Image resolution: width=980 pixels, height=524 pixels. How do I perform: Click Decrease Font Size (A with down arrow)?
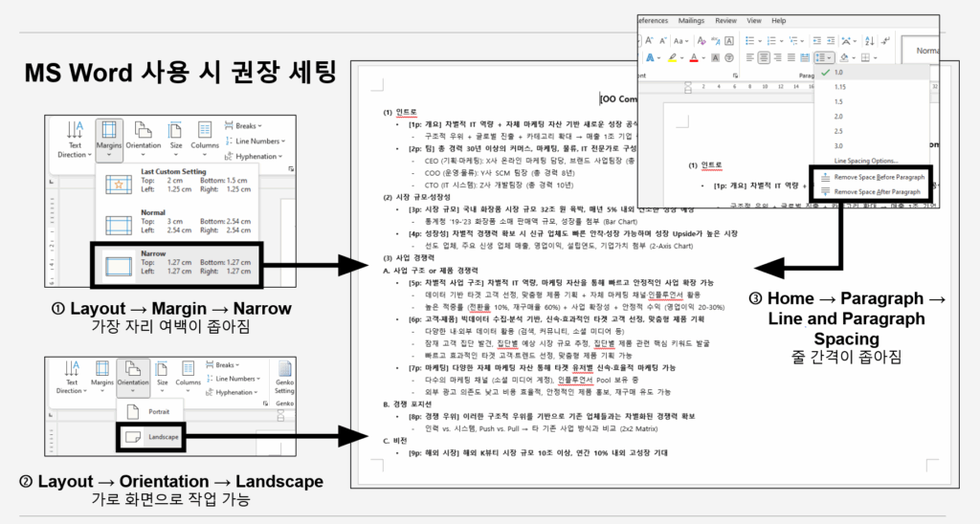663,41
